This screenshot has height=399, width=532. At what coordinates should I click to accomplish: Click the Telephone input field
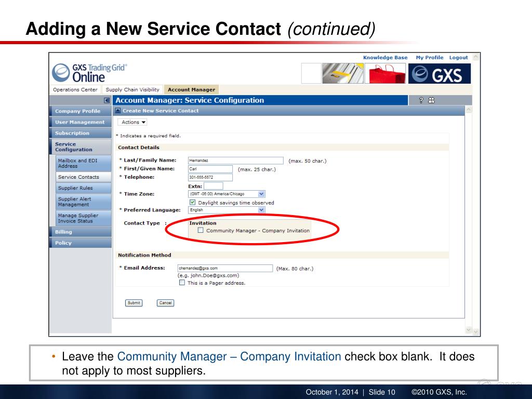click(x=210, y=177)
